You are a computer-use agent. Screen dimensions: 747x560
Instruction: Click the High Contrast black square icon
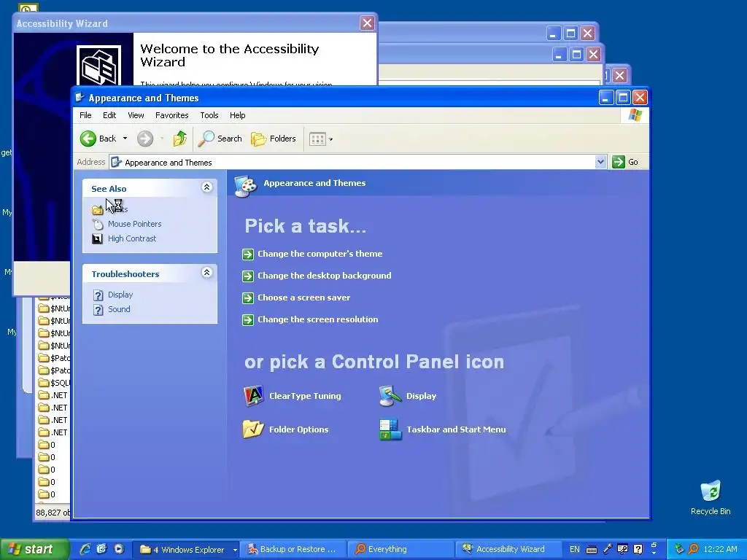pyautogui.click(x=97, y=238)
